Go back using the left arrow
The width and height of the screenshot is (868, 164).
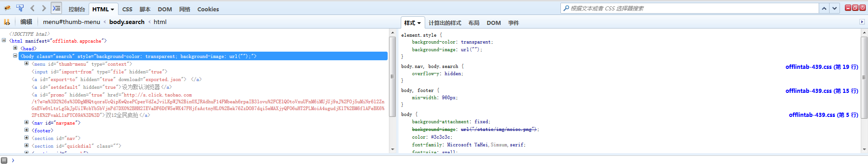pyautogui.click(x=33, y=8)
